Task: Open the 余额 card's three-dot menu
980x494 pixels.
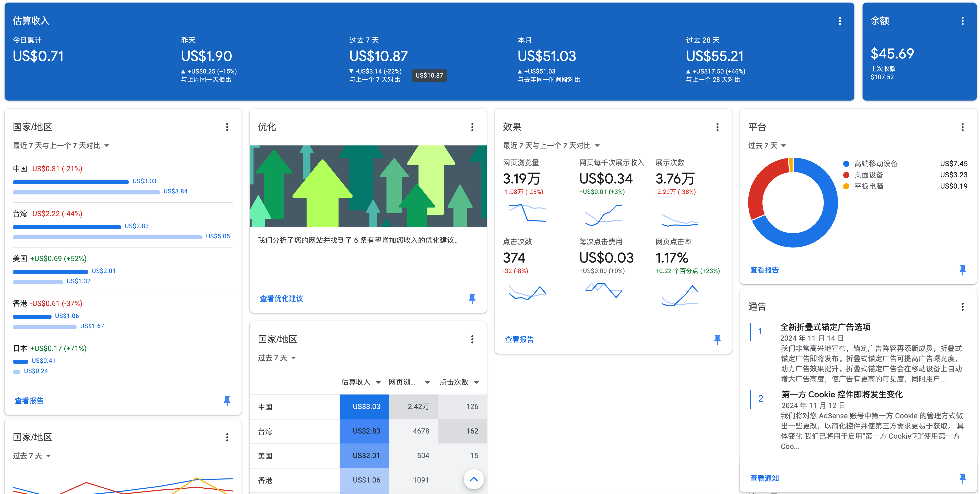Action: click(962, 21)
